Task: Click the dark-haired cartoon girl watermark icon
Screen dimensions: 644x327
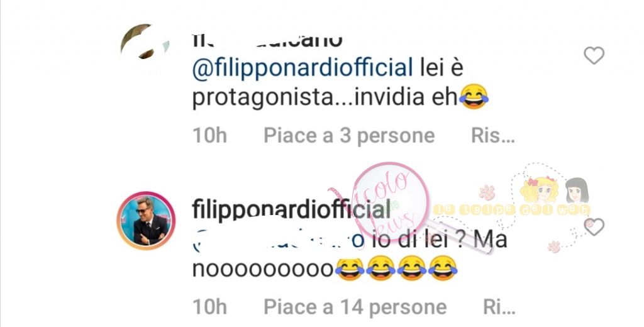Action: click(x=577, y=190)
